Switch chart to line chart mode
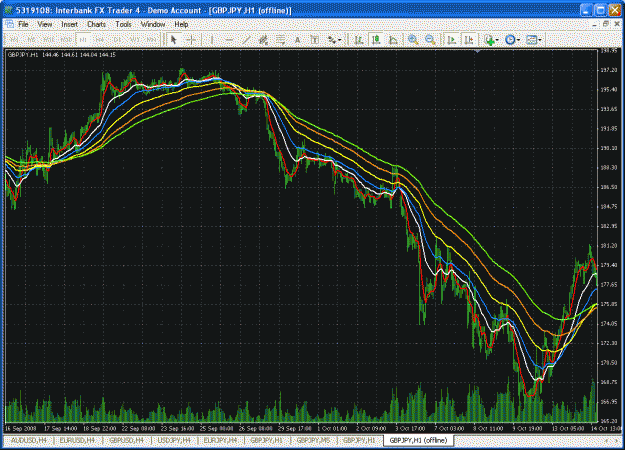625x450 pixels. click(393, 40)
